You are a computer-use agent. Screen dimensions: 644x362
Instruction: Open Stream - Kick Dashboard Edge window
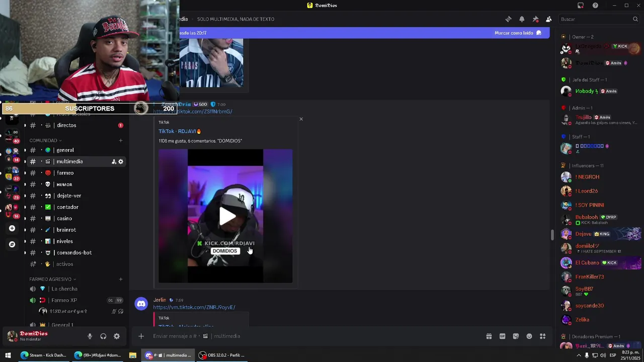point(44,355)
